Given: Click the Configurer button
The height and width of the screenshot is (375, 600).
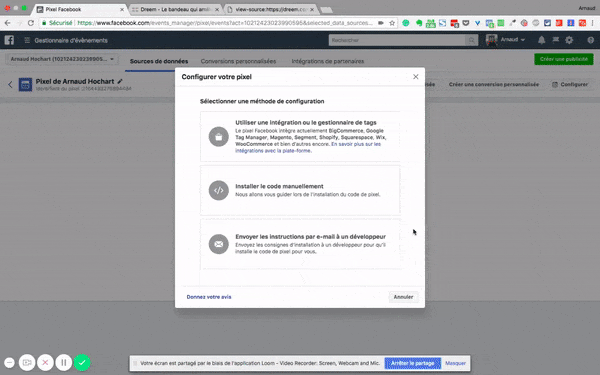Looking at the screenshot, I should tap(570, 84).
